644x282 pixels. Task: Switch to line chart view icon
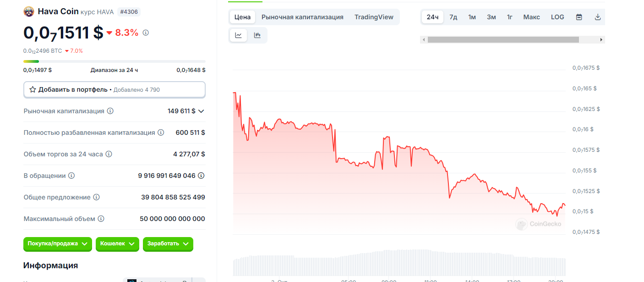click(x=239, y=35)
